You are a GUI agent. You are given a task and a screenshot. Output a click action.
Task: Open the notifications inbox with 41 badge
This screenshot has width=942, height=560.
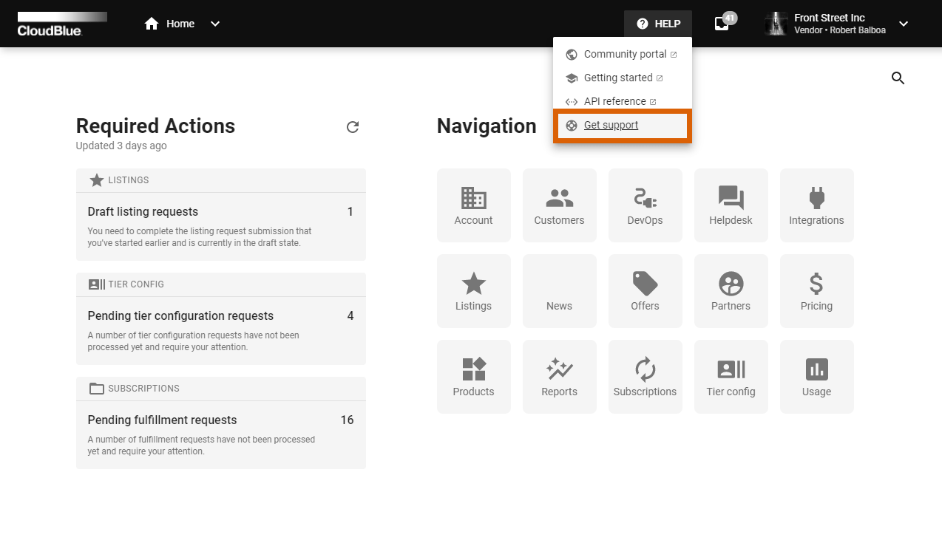coord(722,24)
